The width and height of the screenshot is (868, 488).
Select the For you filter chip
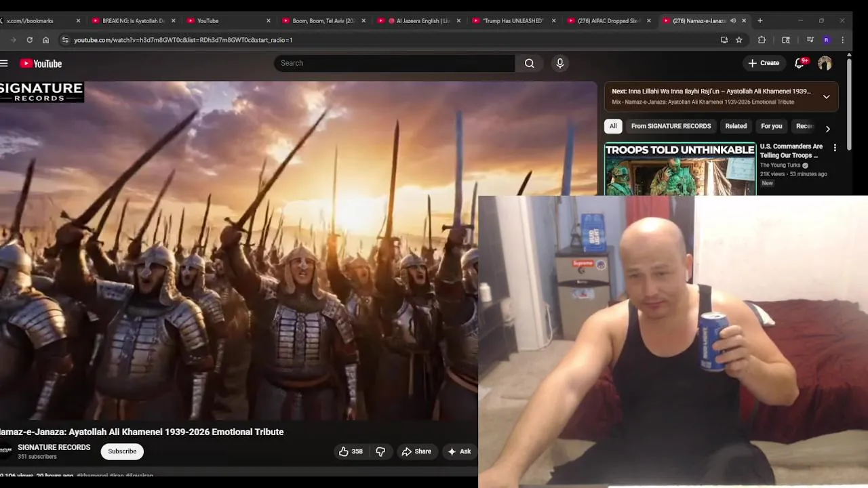[771, 126]
